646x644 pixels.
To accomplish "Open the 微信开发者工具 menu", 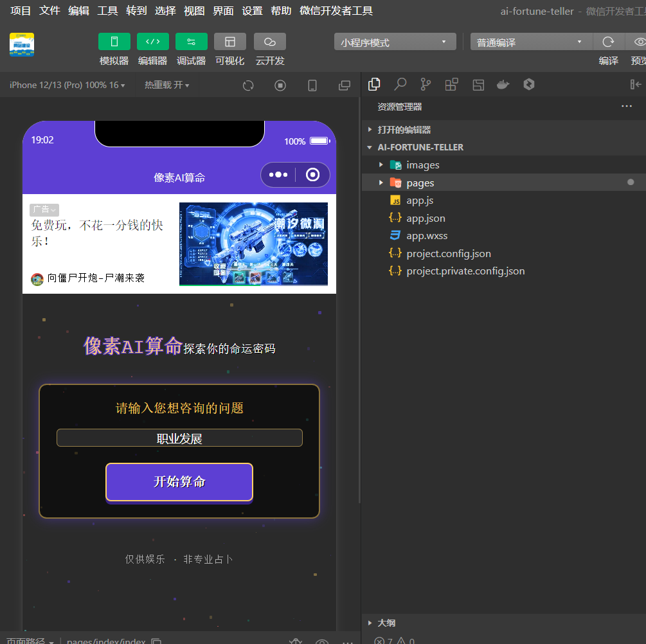I will coord(336,11).
